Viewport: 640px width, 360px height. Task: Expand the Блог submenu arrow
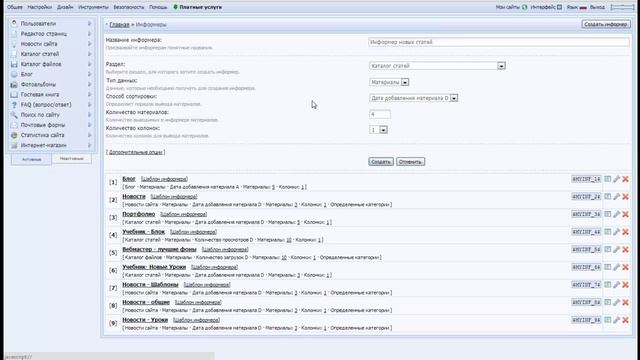tap(89, 74)
